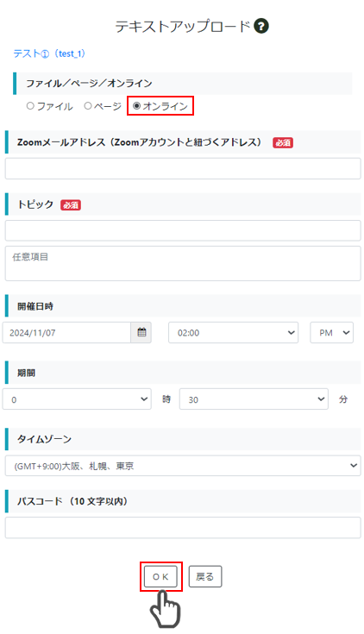Expand the hours duration dropdown showing 0
Viewport: 364px width, 634px height.
pos(77,399)
